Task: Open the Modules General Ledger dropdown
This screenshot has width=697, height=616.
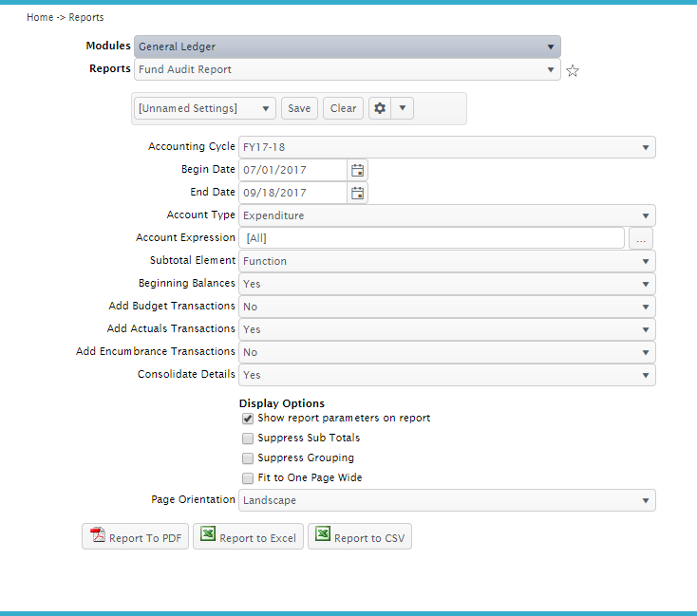Action: (x=346, y=47)
